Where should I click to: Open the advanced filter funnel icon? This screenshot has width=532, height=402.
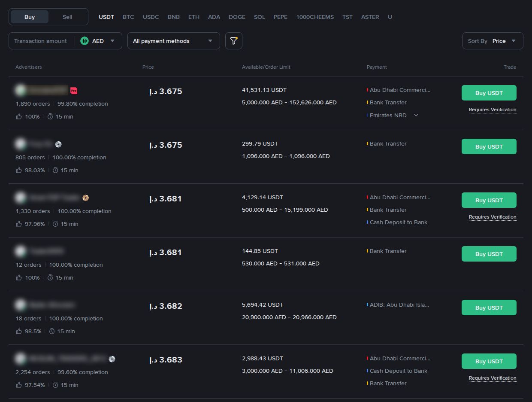pos(234,41)
